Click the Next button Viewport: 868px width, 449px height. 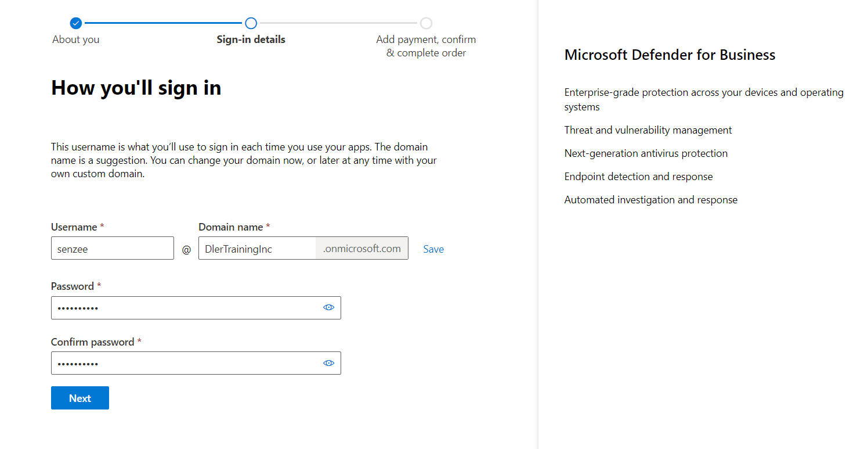click(80, 398)
